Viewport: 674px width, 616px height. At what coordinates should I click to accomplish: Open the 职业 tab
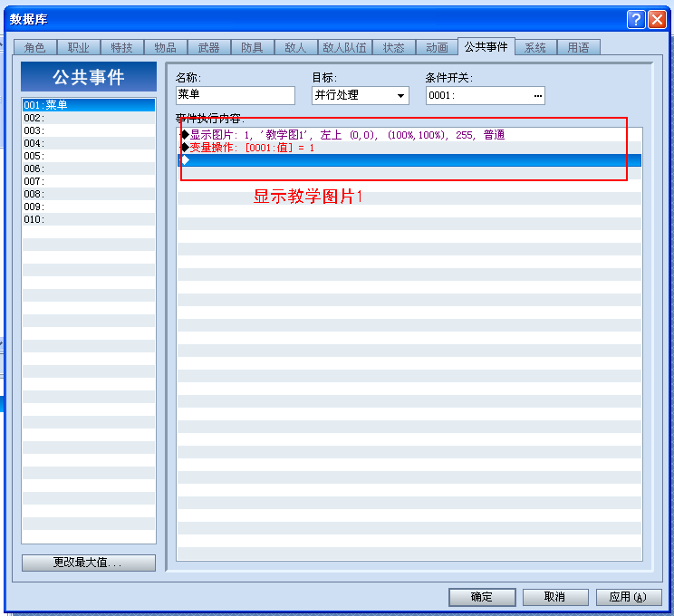point(79,47)
